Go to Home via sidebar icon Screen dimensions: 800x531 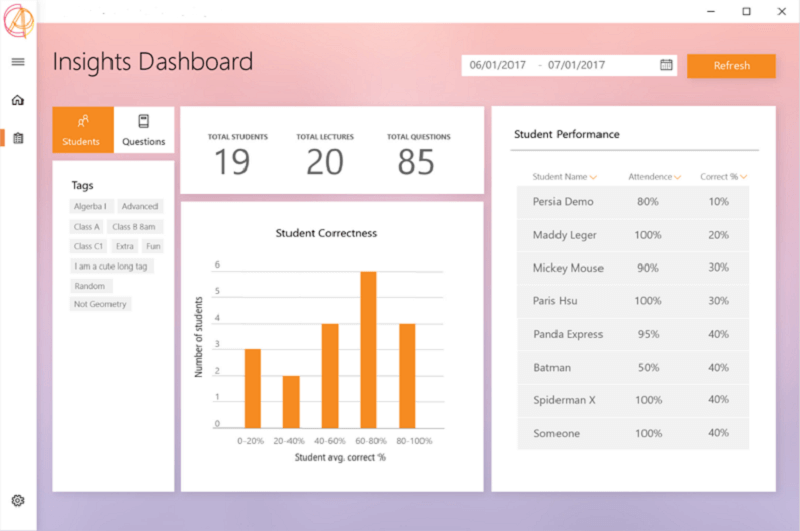click(18, 100)
